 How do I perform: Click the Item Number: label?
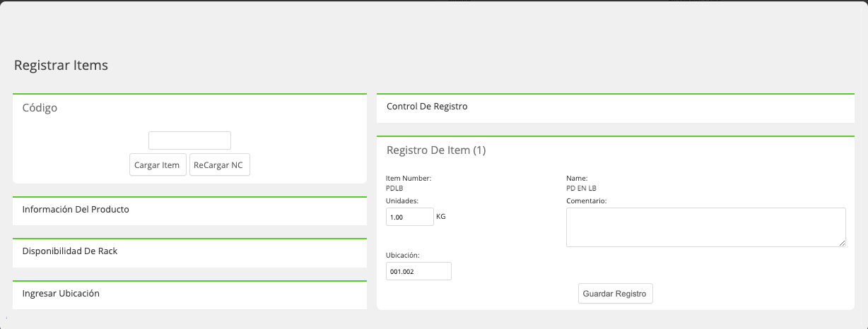pos(409,179)
